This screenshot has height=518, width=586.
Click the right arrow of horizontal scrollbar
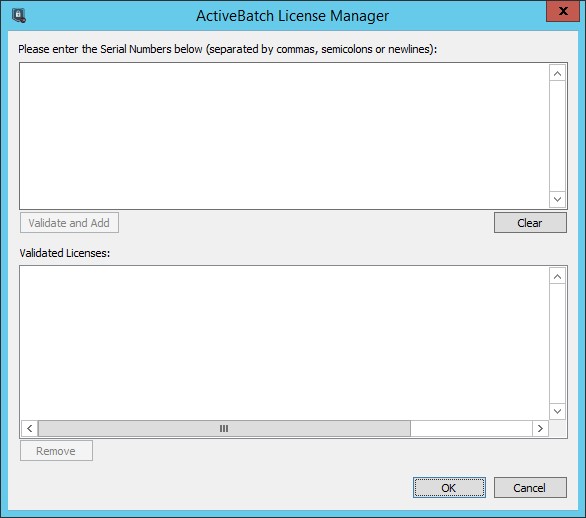coord(540,428)
